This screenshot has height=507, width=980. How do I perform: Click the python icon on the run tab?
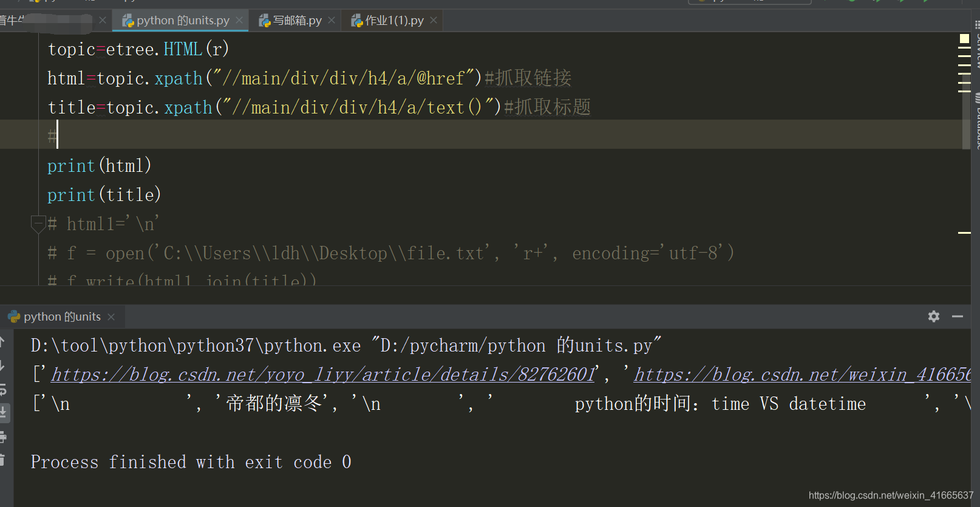(14, 317)
